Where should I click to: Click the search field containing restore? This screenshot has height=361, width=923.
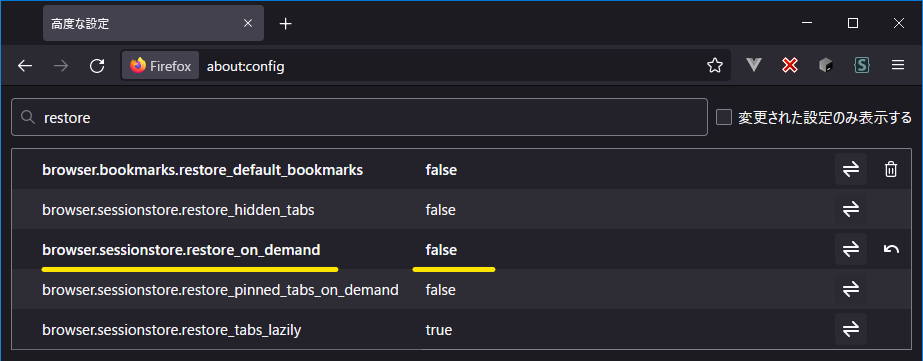(359, 117)
